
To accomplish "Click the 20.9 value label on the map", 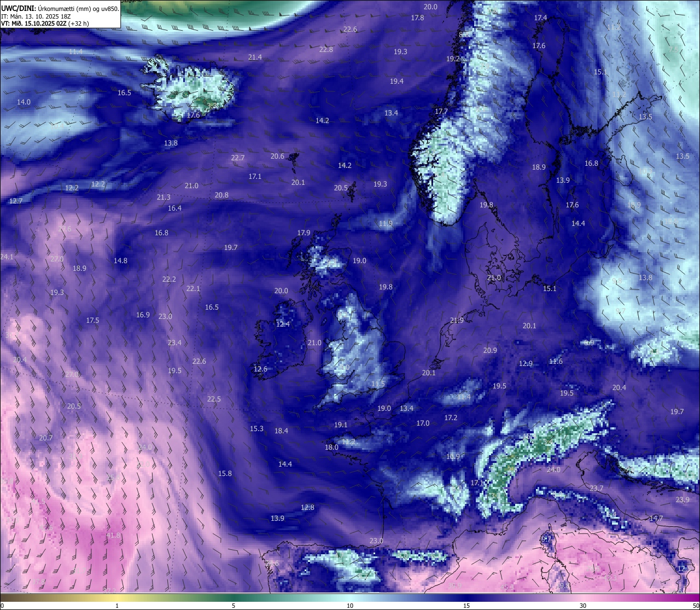I will pos(490,351).
